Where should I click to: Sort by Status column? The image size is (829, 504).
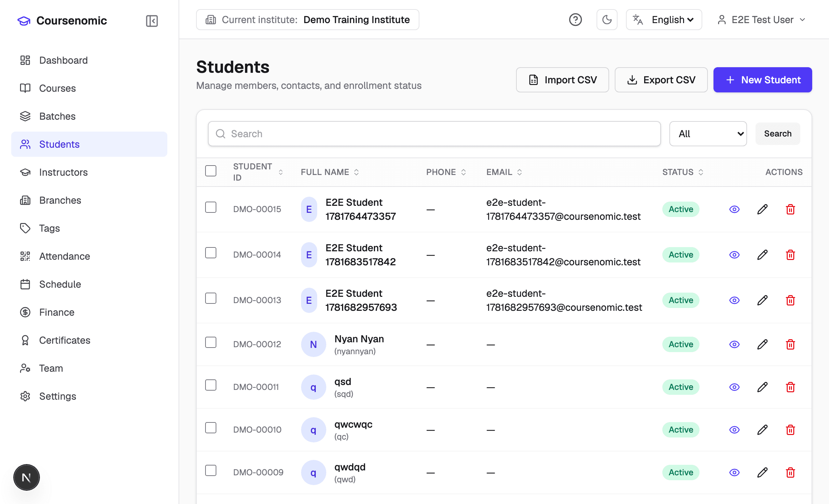(683, 172)
